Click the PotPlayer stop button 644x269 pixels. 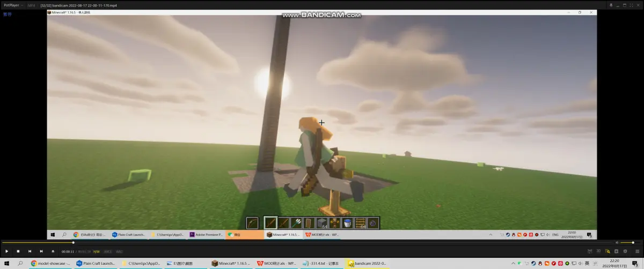point(18,251)
